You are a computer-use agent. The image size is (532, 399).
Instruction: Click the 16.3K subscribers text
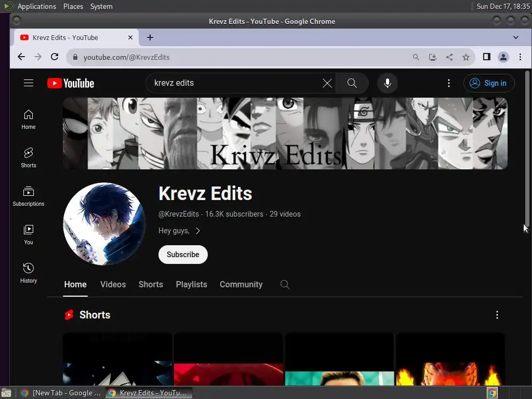234,214
